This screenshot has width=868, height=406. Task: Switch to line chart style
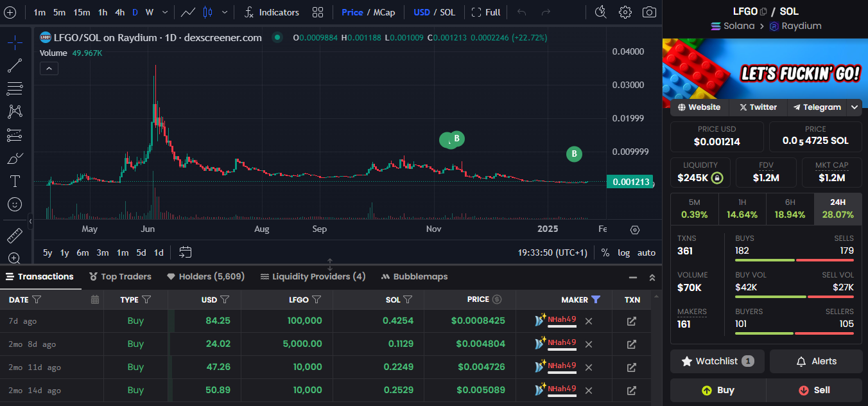[189, 12]
